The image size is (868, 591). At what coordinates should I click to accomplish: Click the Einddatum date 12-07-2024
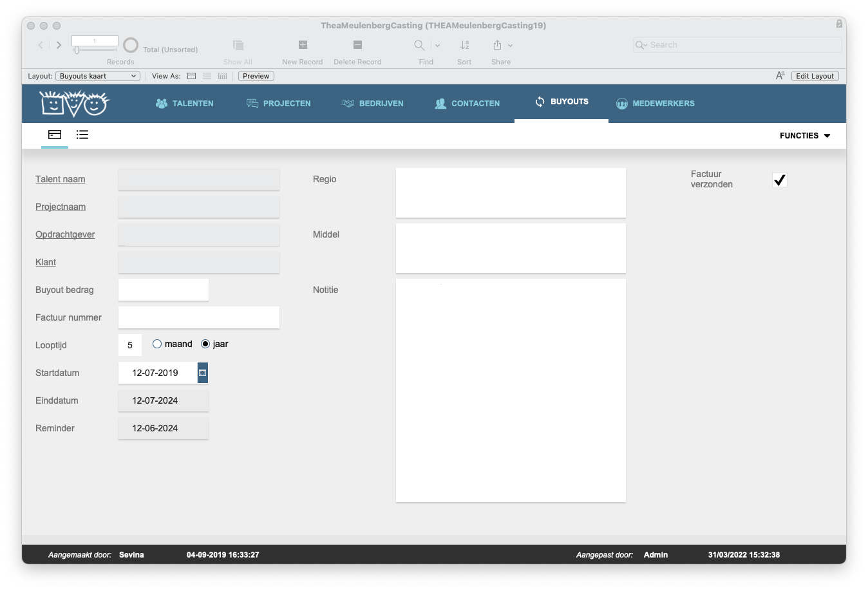tap(164, 400)
